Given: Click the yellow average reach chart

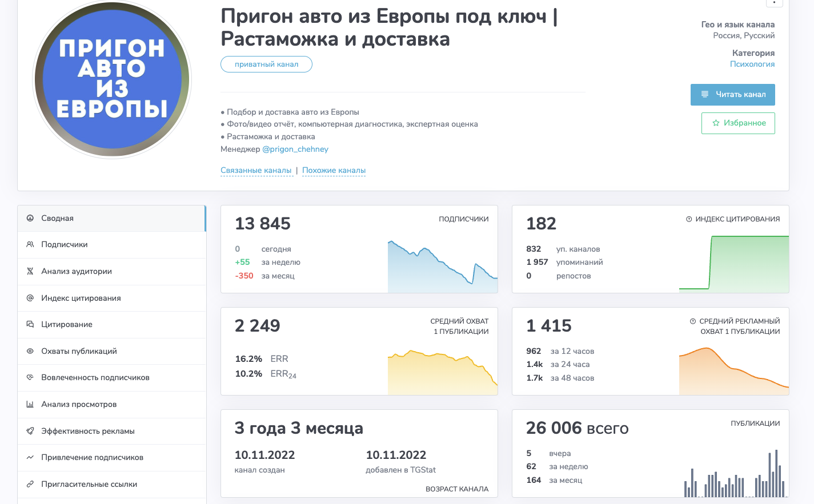Looking at the screenshot, I should [443, 372].
